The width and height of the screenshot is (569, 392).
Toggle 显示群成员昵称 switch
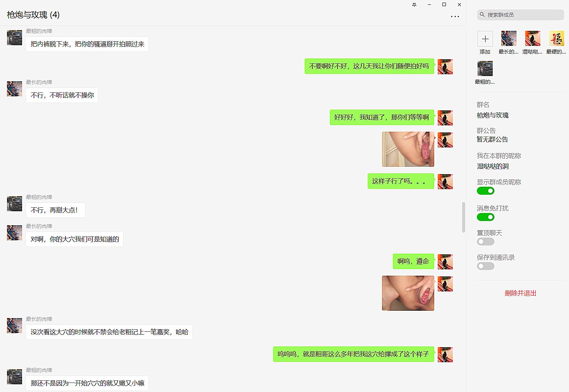(486, 191)
